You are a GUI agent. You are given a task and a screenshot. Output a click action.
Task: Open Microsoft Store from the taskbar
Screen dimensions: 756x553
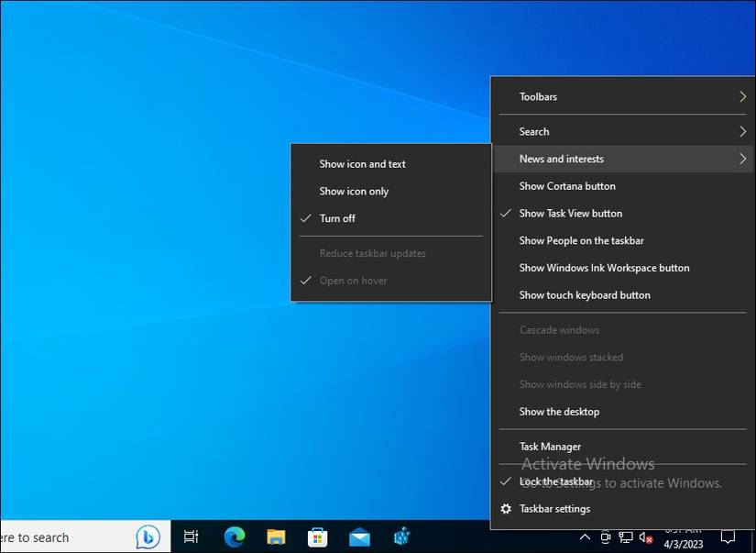pyautogui.click(x=318, y=536)
